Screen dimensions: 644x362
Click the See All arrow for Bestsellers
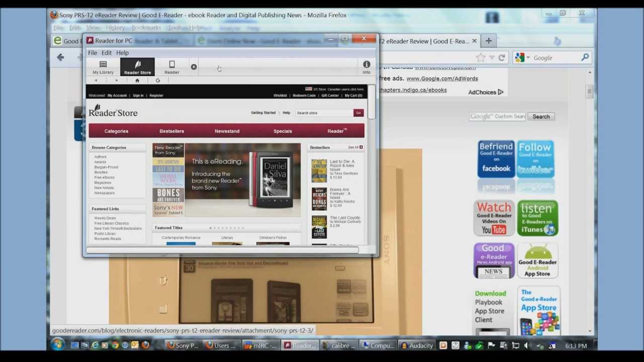361,147
